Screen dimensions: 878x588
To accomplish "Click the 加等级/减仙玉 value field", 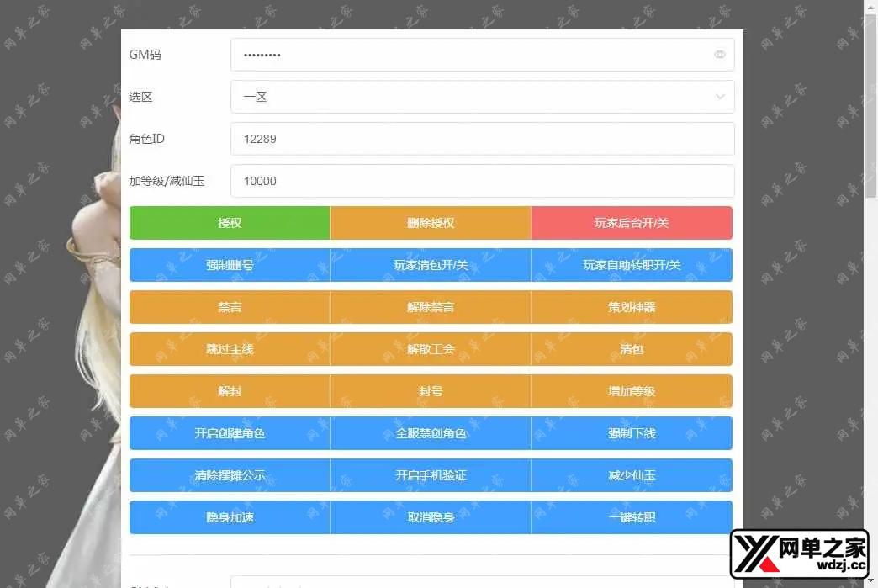I will (482, 181).
